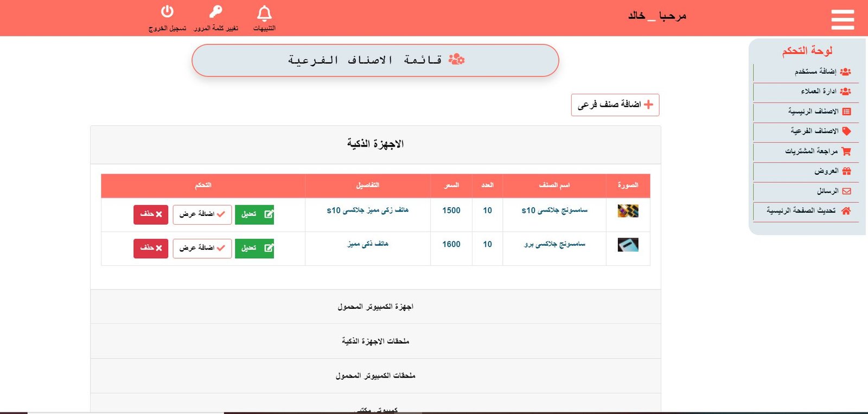Click the sub-categories tag icon in sidebar

coord(846,131)
